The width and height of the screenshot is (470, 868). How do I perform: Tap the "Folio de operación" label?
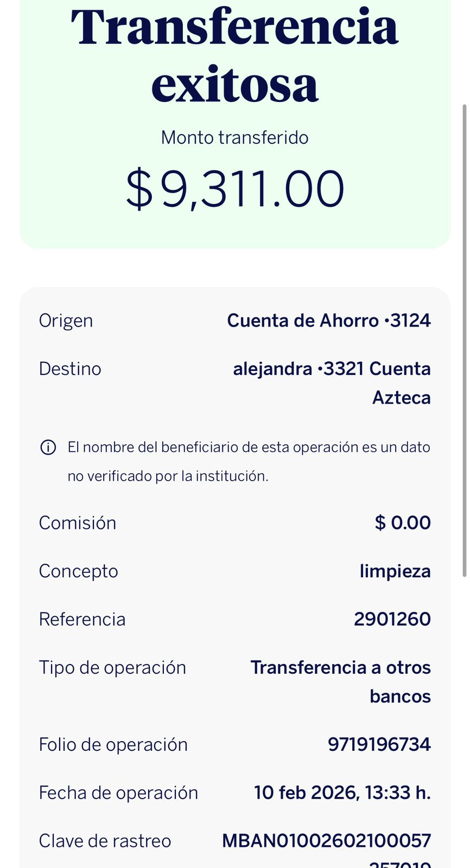[x=113, y=744]
